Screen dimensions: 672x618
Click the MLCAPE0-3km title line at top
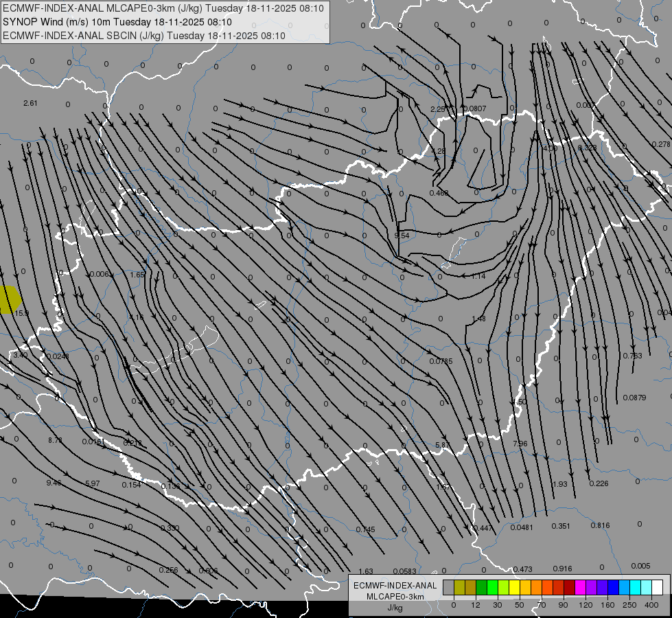tap(163, 8)
